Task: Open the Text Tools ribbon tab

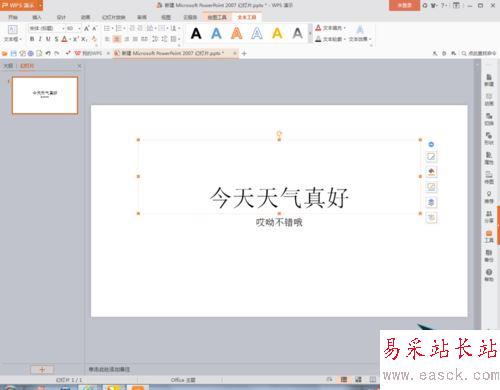Action: point(247,17)
